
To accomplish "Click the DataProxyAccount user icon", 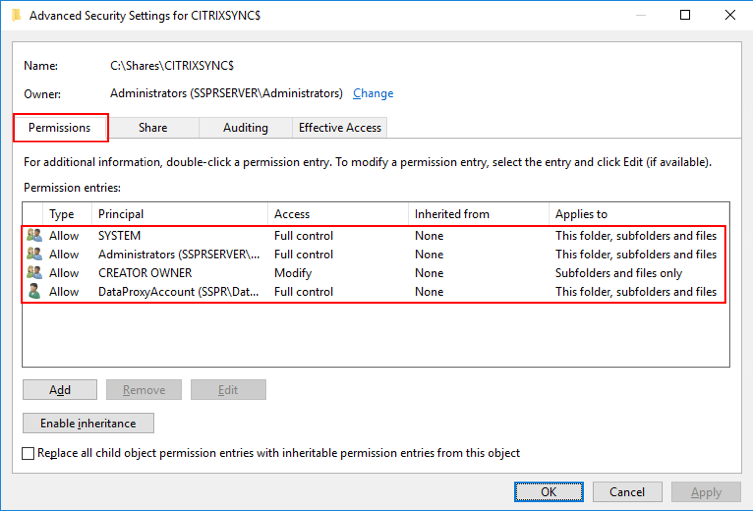I will [35, 292].
